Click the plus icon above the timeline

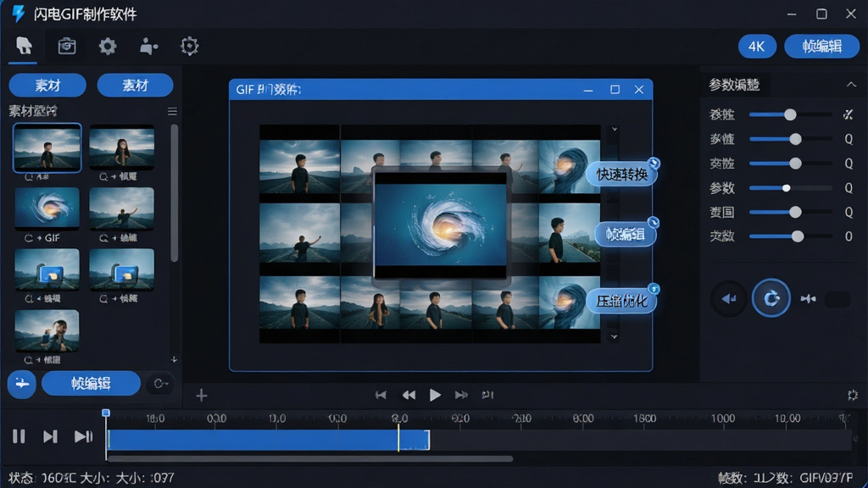202,395
